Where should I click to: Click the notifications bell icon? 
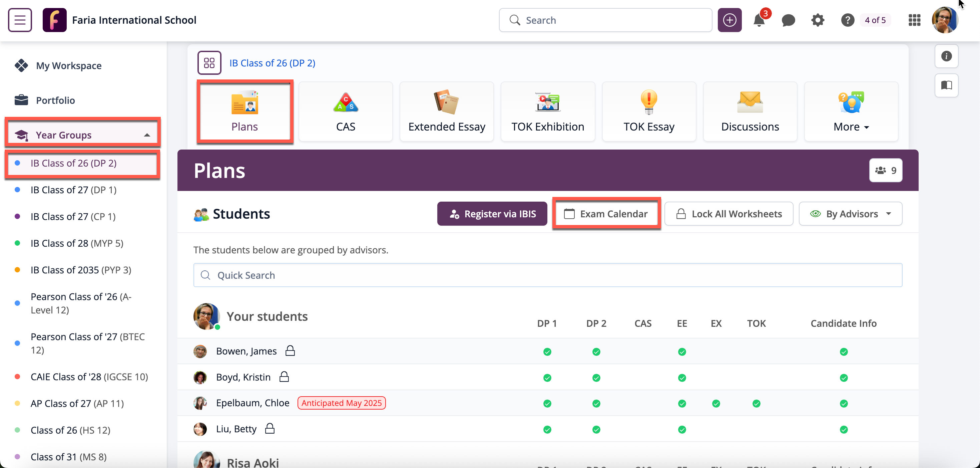click(x=759, y=20)
